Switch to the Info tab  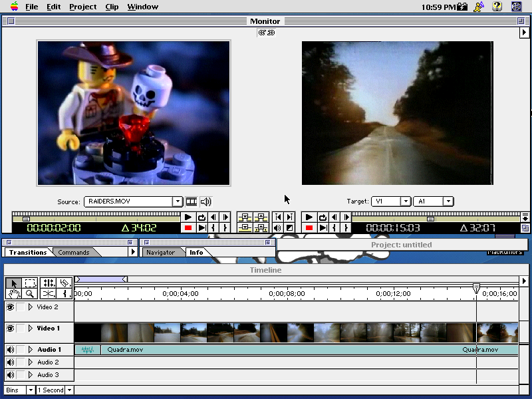pyautogui.click(x=196, y=253)
